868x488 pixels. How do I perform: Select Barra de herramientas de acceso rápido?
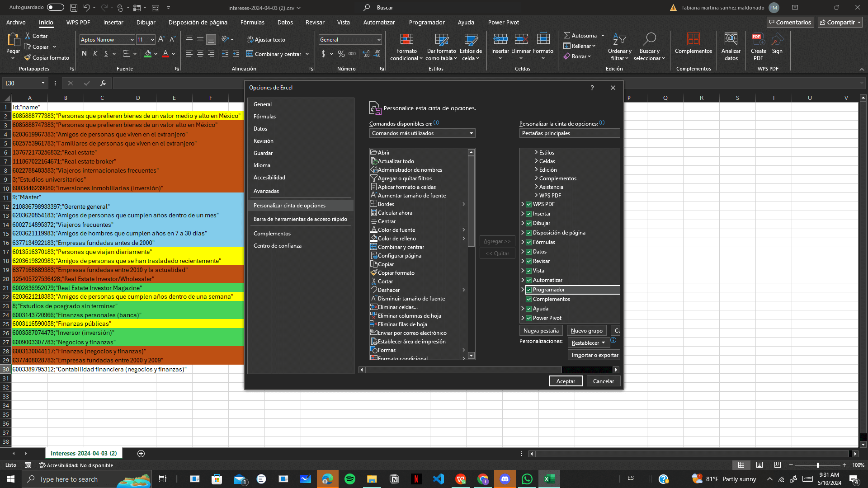click(x=300, y=219)
